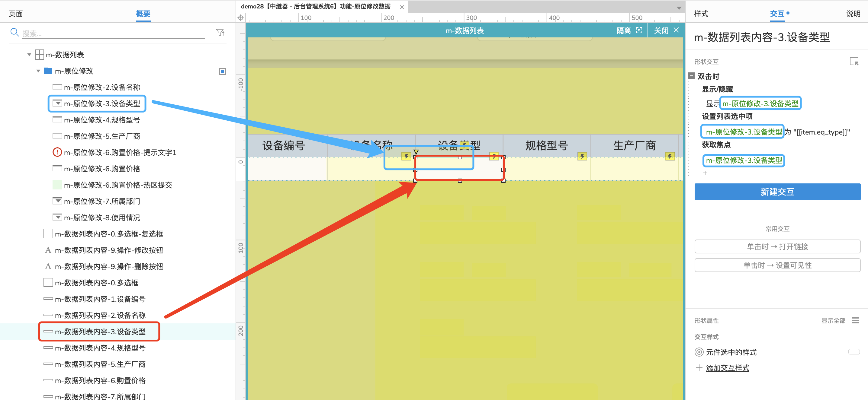Open the 说明 tab
The height and width of the screenshot is (400, 868).
(854, 14)
